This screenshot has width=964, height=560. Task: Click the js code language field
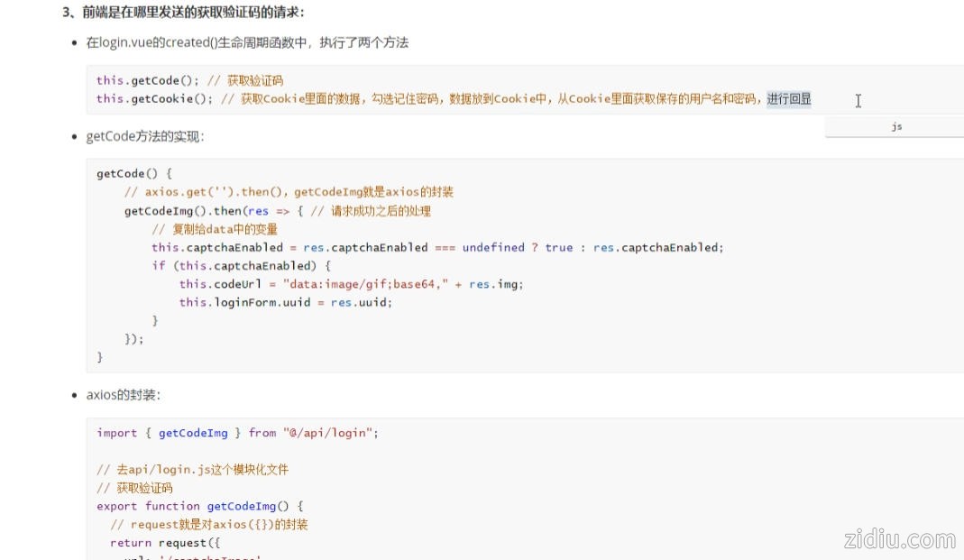[x=895, y=127]
